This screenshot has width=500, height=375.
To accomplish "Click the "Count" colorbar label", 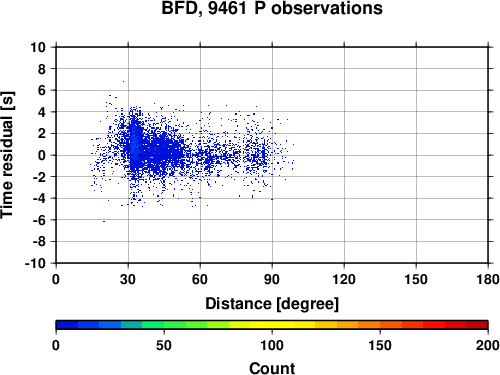I will point(272,368).
